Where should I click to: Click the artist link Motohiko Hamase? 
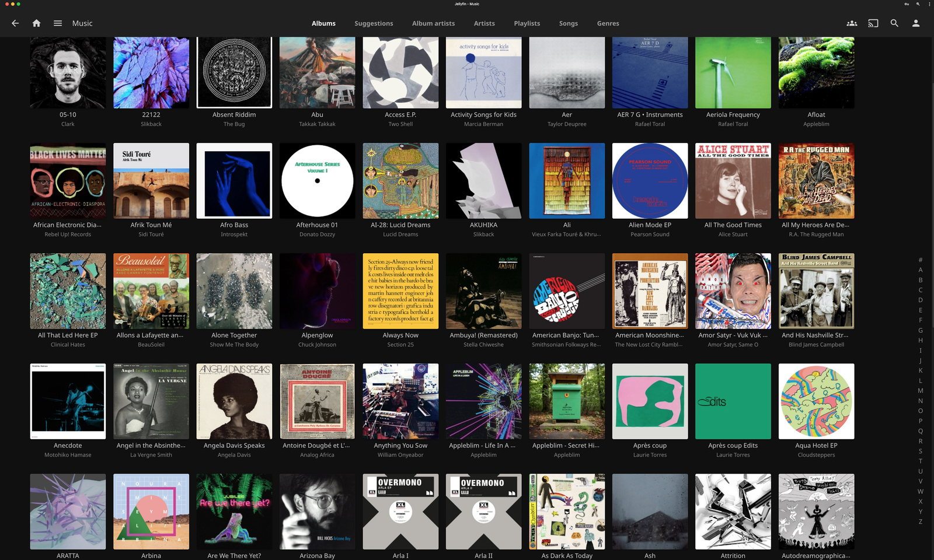coord(68,455)
